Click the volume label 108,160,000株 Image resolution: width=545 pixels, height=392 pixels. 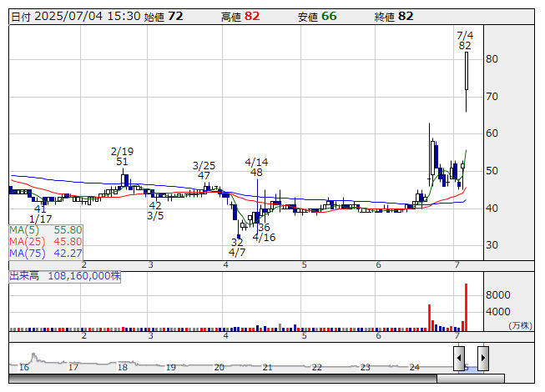point(65,276)
